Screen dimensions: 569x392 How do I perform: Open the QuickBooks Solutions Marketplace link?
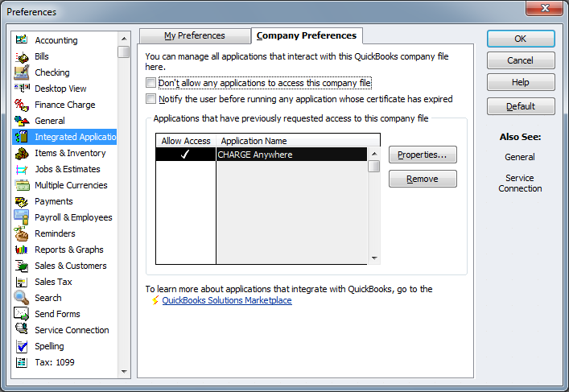tap(227, 301)
